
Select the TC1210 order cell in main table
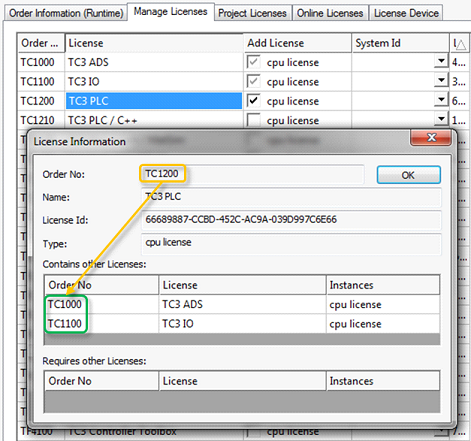[x=41, y=120]
